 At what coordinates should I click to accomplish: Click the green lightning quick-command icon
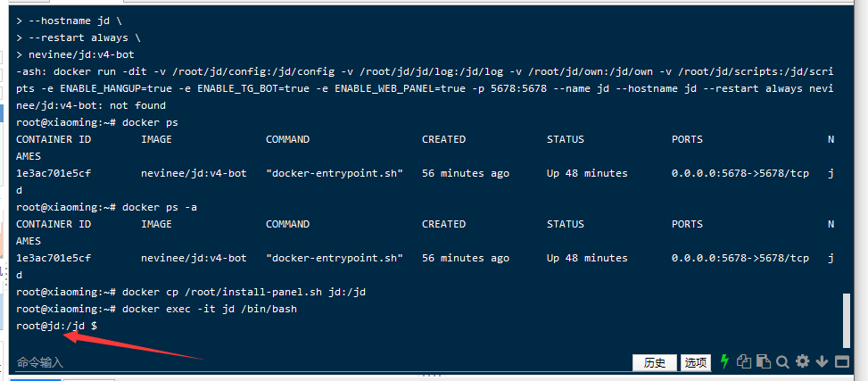click(724, 361)
